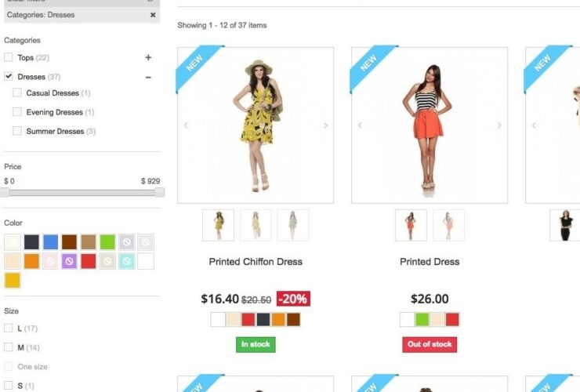The width and height of the screenshot is (580, 392).
Task: Remove the Categories: Dresses filter with X
Action: [153, 15]
